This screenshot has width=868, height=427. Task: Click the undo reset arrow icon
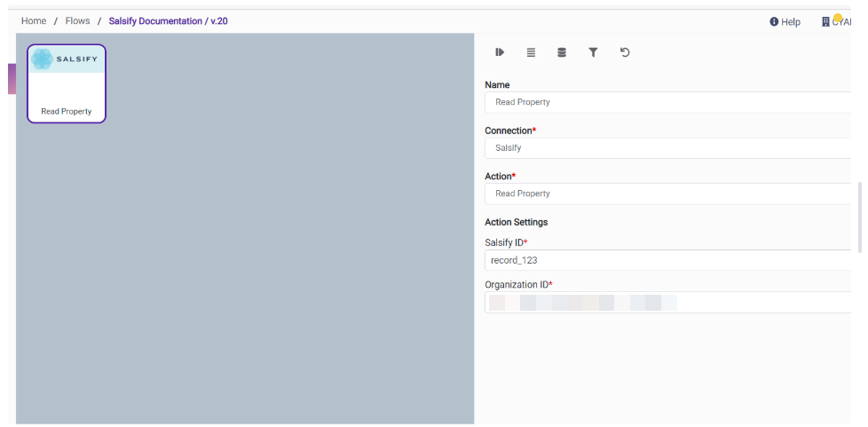(625, 52)
